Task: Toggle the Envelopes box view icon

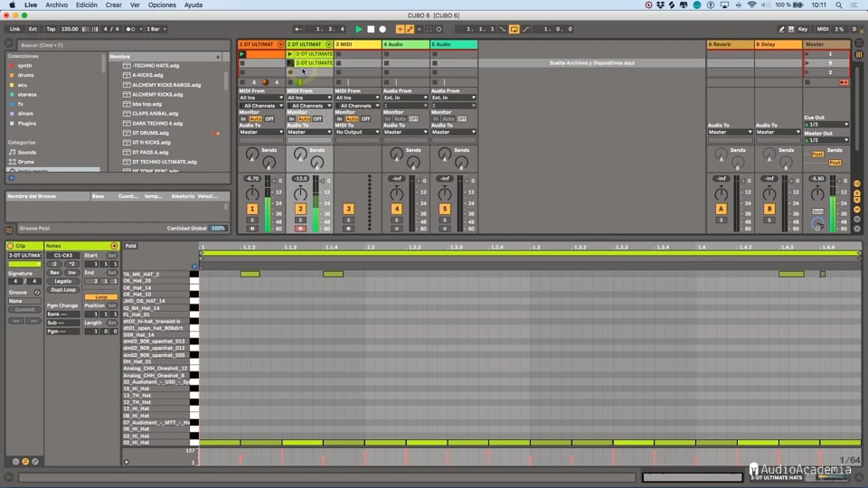Action: [35, 462]
